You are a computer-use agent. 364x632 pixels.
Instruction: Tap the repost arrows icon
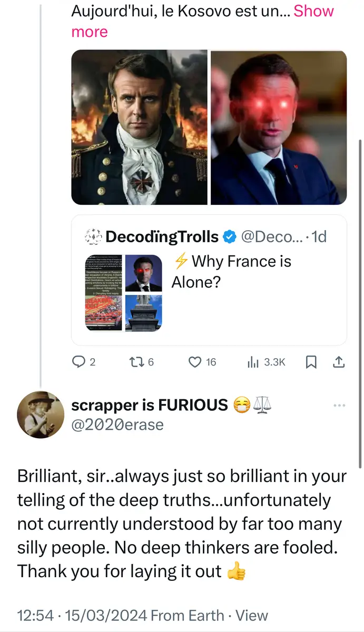[x=136, y=362]
